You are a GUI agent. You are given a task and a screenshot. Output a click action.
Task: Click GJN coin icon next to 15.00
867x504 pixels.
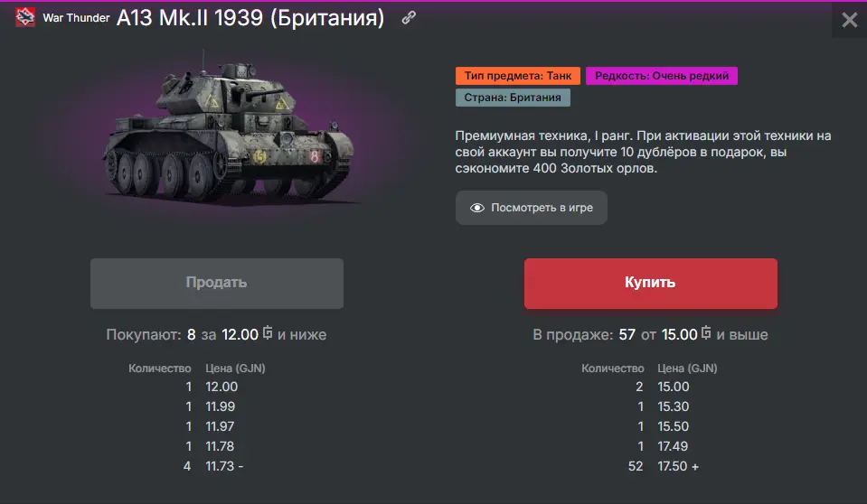[x=707, y=334]
